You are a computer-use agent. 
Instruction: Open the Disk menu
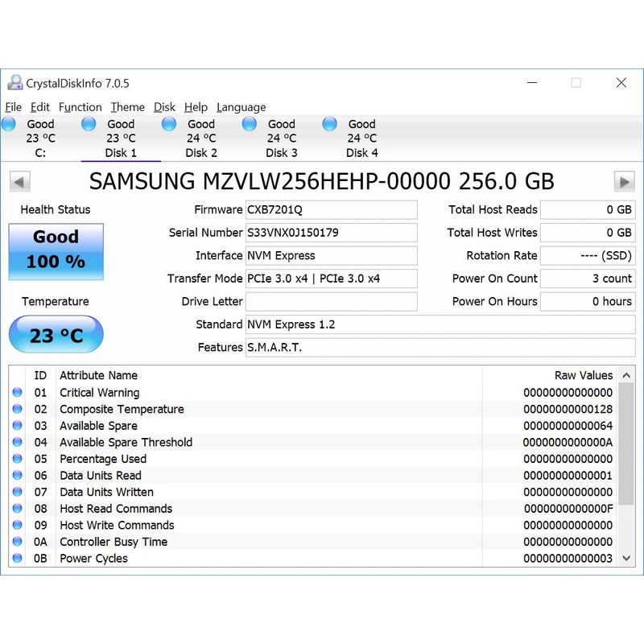(164, 107)
